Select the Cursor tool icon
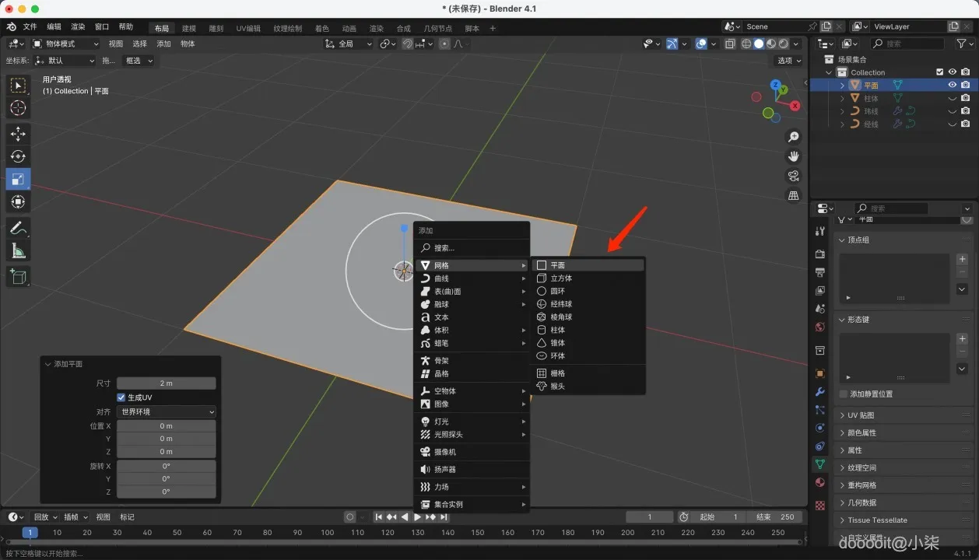The image size is (979, 560). pyautogui.click(x=18, y=108)
